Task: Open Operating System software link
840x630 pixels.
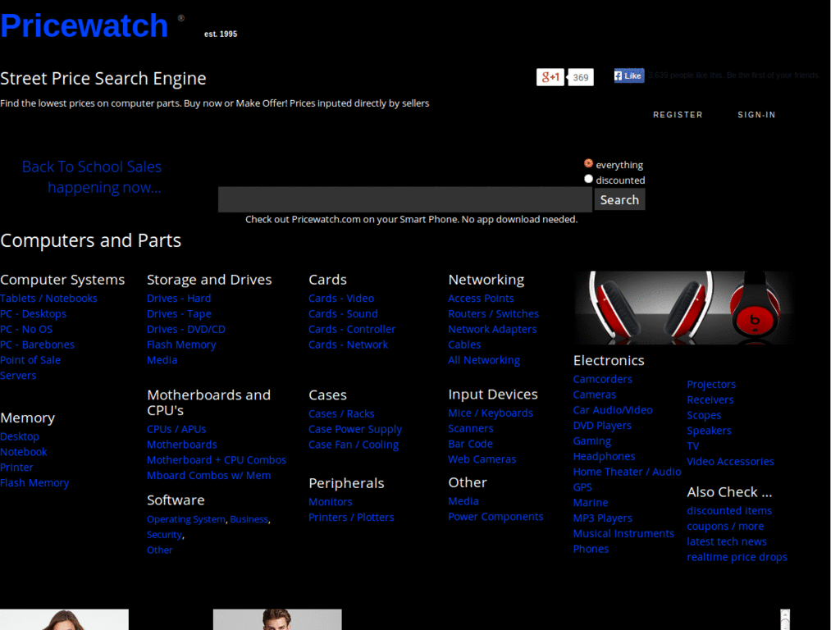Action: coord(186,519)
